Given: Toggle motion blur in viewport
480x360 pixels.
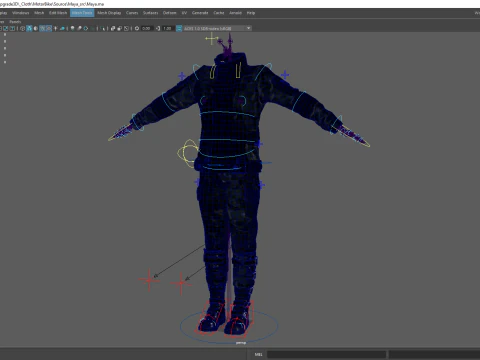Looking at the screenshot, I should [79, 28].
